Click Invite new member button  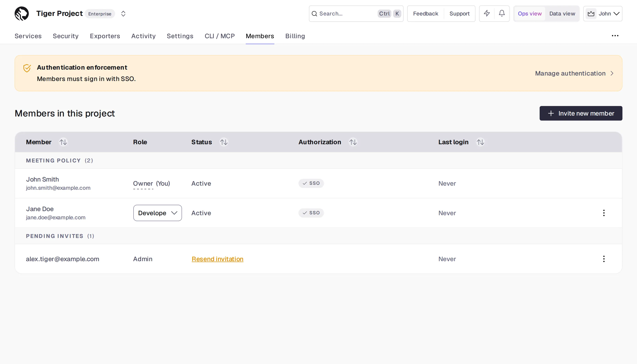pyautogui.click(x=581, y=113)
